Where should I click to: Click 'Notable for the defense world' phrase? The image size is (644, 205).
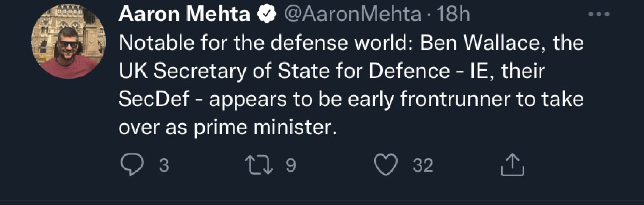click(265, 43)
